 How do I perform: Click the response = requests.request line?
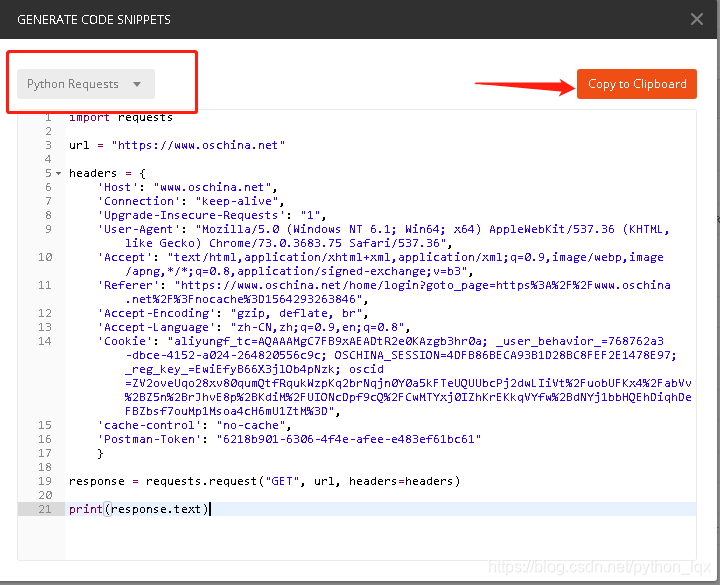[x=264, y=481]
